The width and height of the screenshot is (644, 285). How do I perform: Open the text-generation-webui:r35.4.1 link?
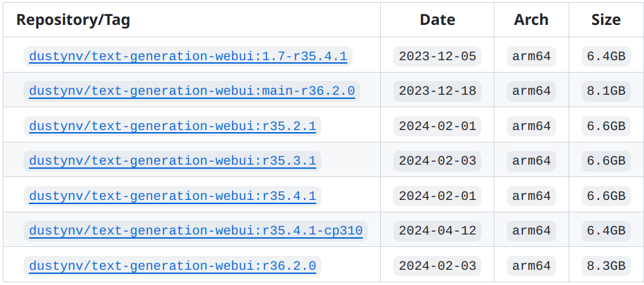click(172, 196)
